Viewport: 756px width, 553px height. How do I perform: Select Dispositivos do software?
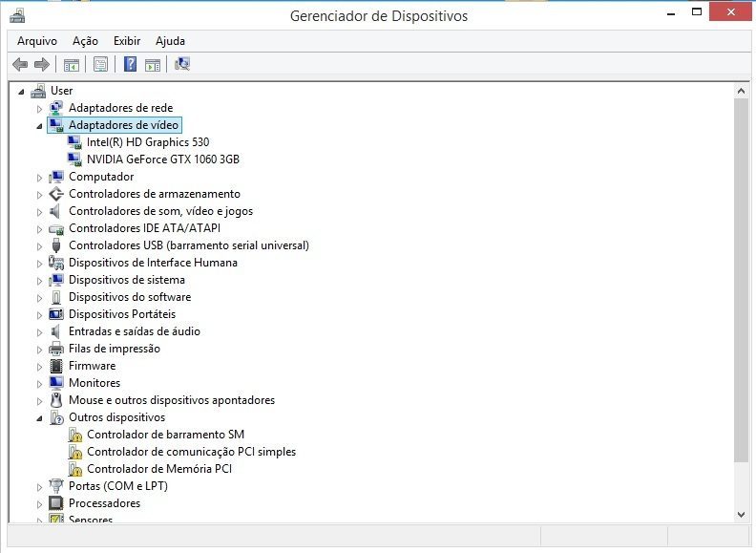pyautogui.click(x=130, y=297)
